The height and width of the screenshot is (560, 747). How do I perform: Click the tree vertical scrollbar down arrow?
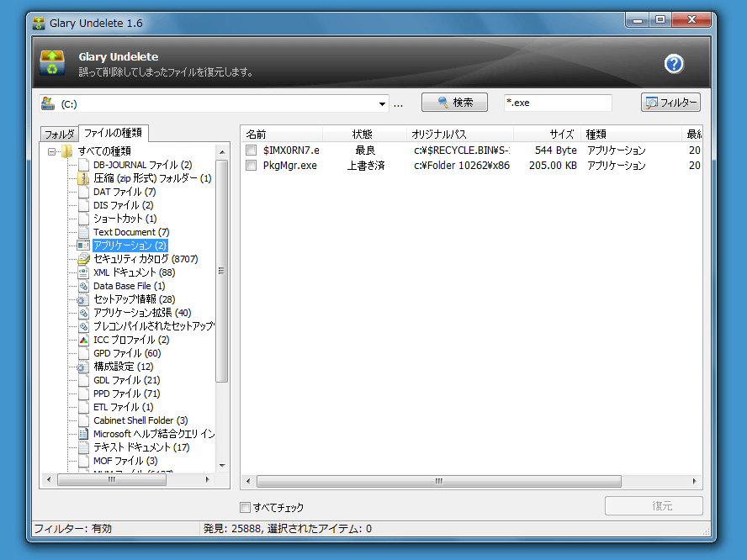222,465
